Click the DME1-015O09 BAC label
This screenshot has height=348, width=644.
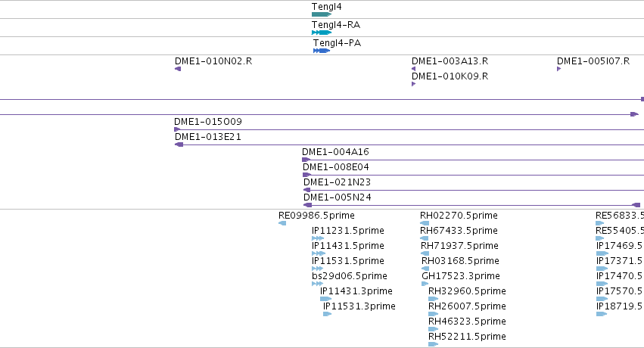coord(208,122)
